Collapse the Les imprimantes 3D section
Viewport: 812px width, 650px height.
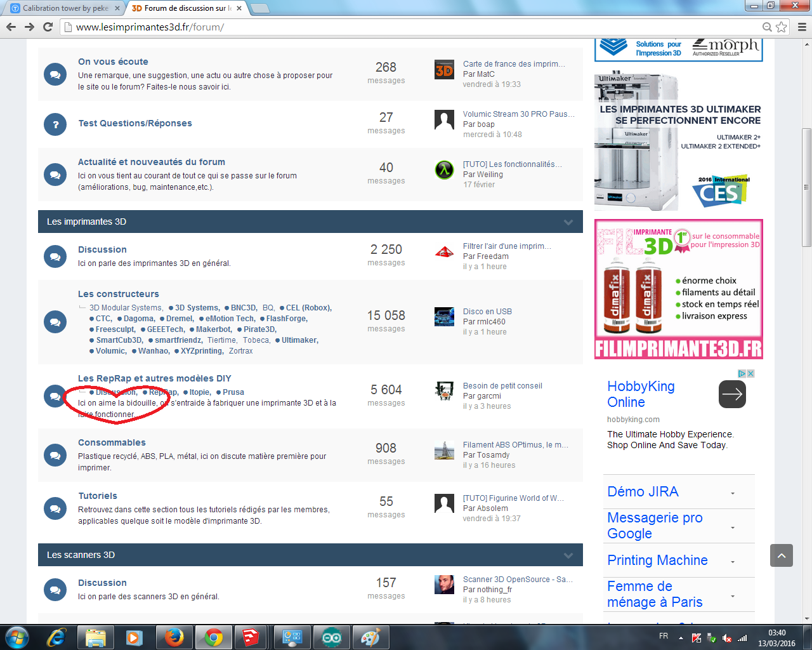click(x=568, y=222)
